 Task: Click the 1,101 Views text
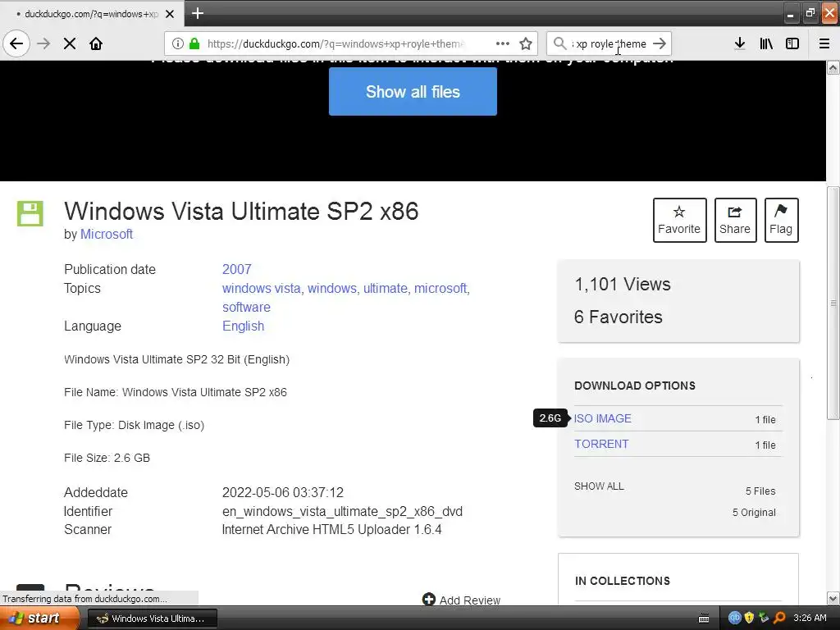coord(623,285)
